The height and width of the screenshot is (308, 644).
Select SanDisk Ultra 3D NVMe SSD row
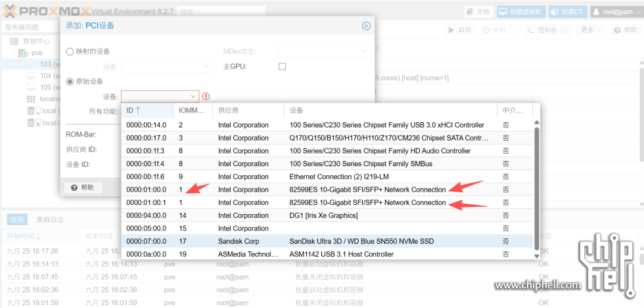pos(327,242)
